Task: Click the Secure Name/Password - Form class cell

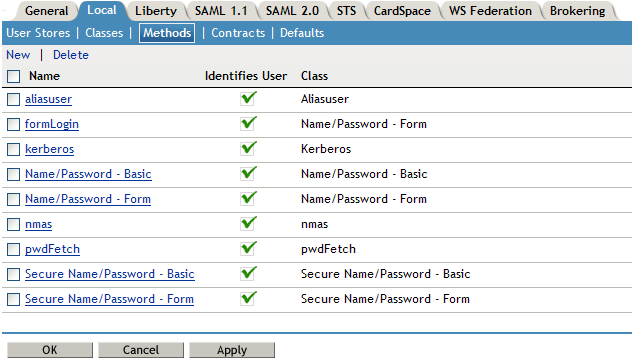Action: pos(385,299)
